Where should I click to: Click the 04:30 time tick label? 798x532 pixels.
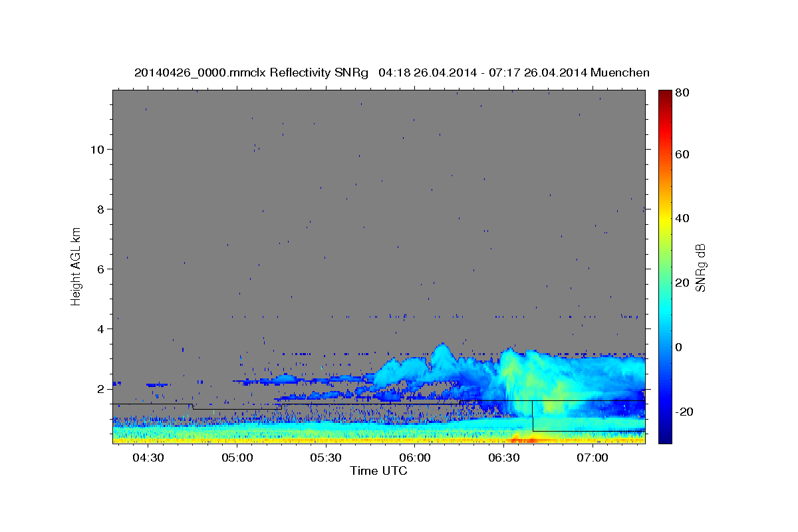point(148,459)
